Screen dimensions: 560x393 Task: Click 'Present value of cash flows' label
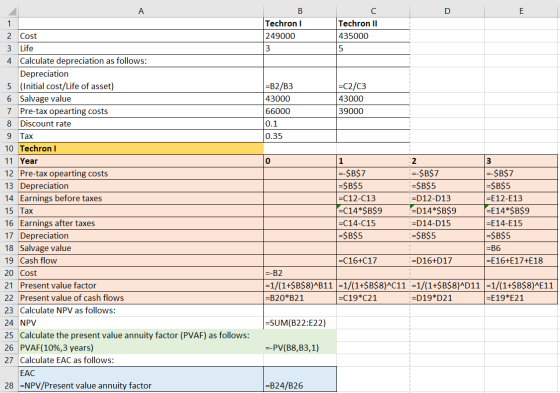point(141,298)
